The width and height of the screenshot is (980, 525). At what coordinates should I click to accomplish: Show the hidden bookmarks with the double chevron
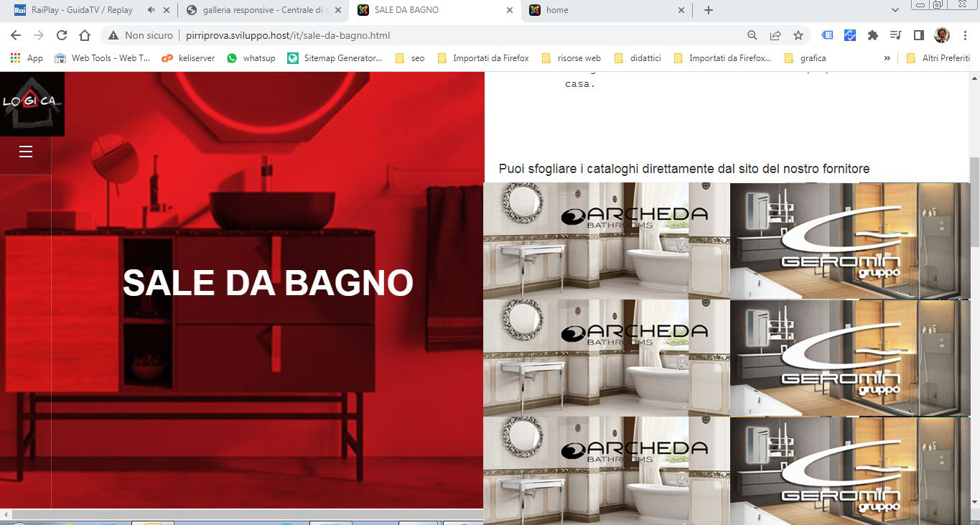(x=887, y=58)
